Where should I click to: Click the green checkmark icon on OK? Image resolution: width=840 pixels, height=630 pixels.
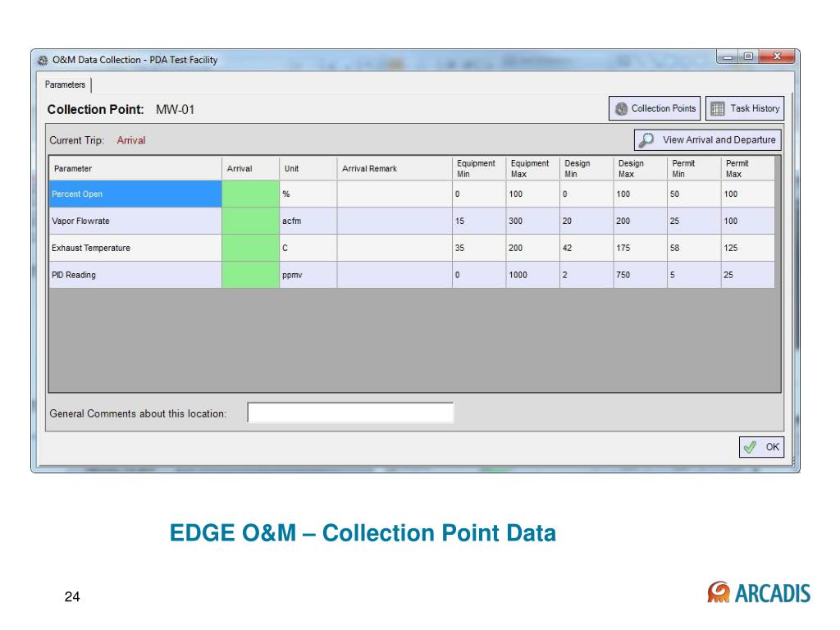point(750,447)
